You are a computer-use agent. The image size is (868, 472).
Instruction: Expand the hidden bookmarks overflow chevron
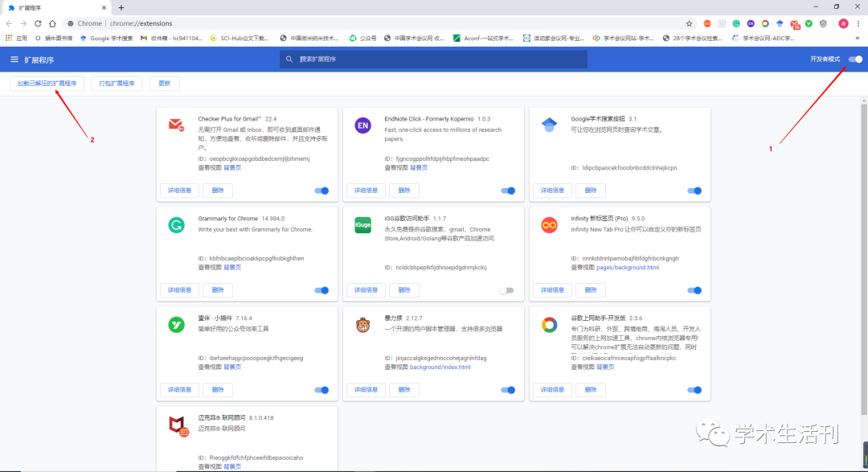pyautogui.click(x=858, y=39)
